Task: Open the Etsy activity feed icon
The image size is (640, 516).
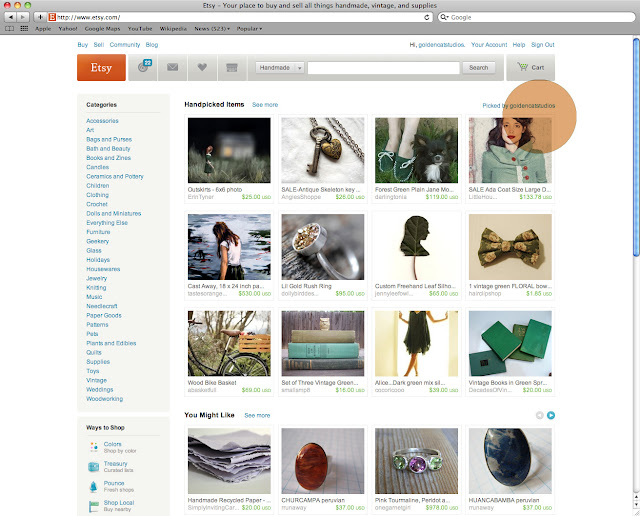Action: click(144, 66)
